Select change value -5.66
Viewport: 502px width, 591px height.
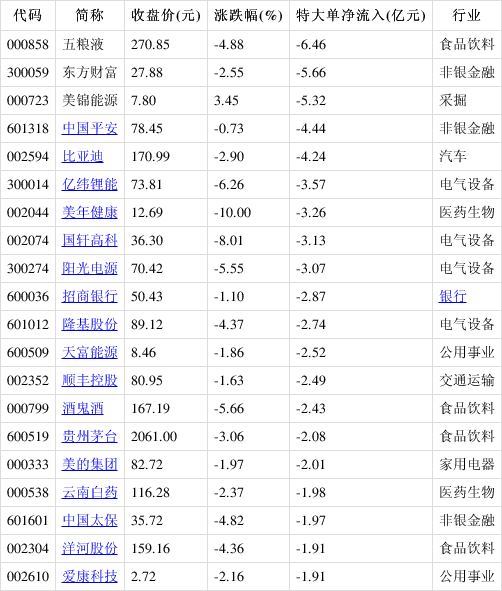pyautogui.click(x=229, y=409)
